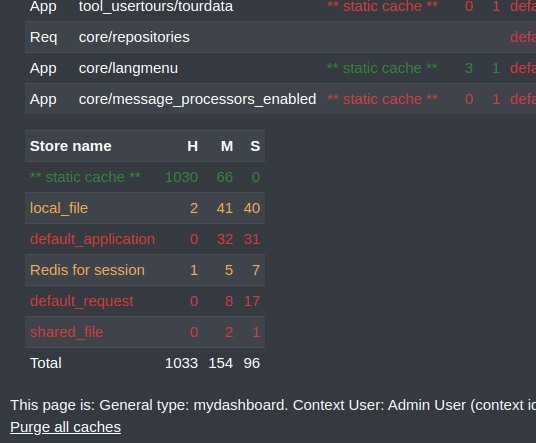The width and height of the screenshot is (536, 443).
Task: Click the S sets column header
Action: click(x=255, y=146)
